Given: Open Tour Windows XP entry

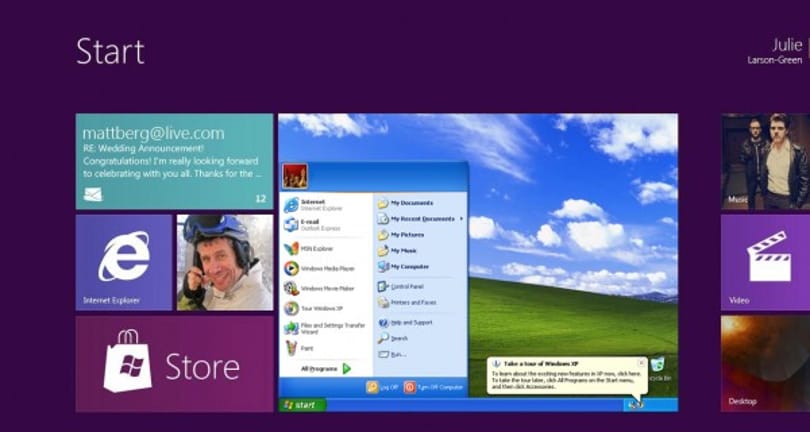Looking at the screenshot, I should pyautogui.click(x=325, y=308).
